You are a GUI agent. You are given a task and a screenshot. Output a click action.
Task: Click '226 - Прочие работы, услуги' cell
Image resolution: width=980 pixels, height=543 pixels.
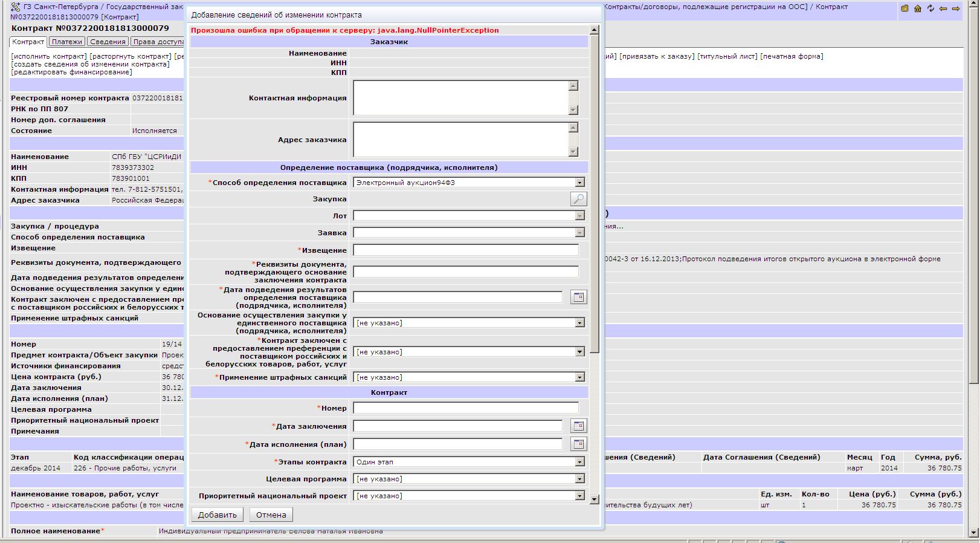(125, 468)
